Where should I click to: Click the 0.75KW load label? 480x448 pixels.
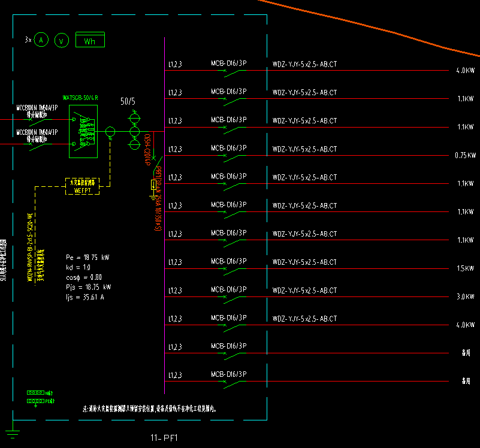[465, 156]
